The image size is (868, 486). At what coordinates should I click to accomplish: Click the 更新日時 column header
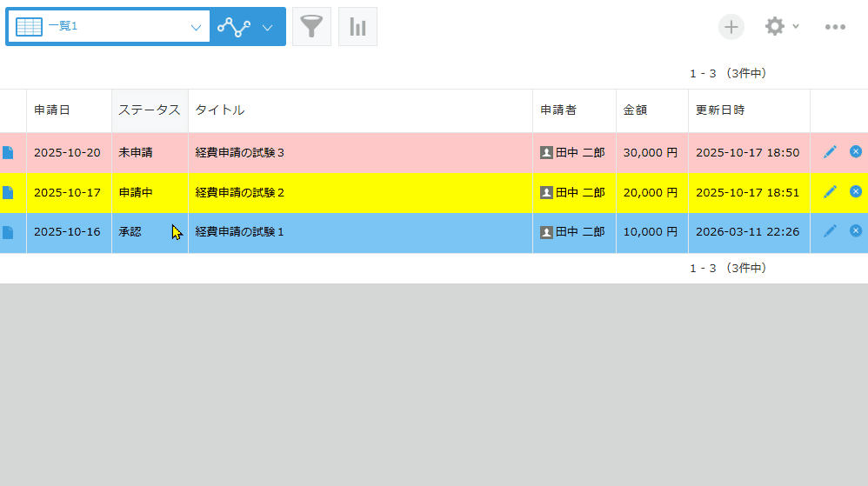click(720, 110)
